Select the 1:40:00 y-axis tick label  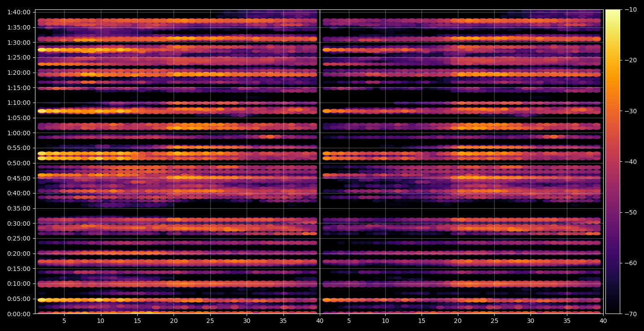tap(19, 12)
